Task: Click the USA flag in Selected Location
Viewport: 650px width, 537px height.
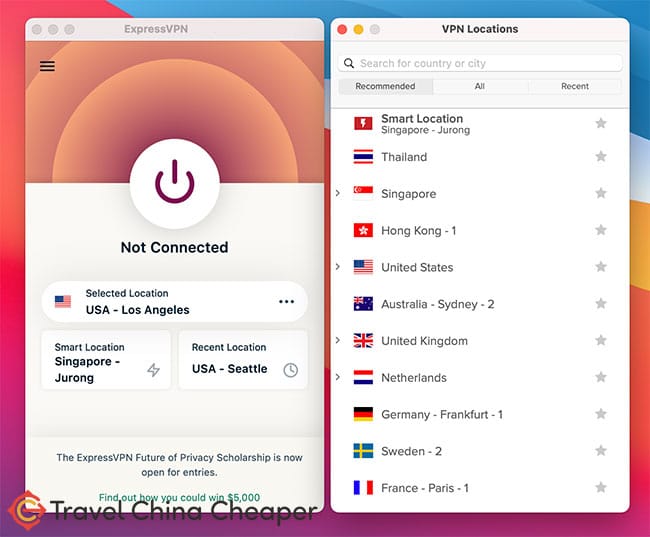Action: [63, 301]
